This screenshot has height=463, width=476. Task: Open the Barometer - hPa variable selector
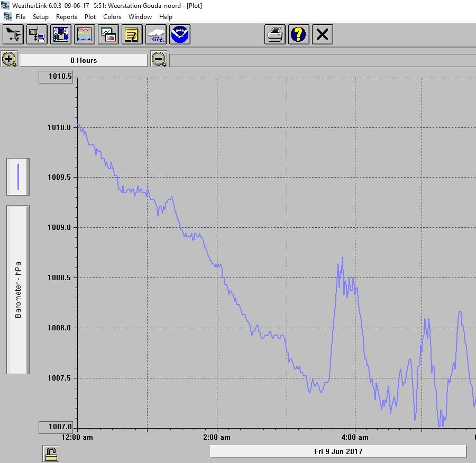tap(18, 290)
